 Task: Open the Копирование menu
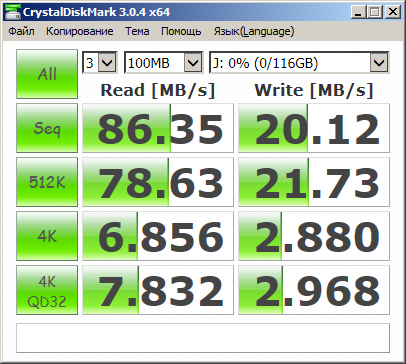tap(80, 31)
